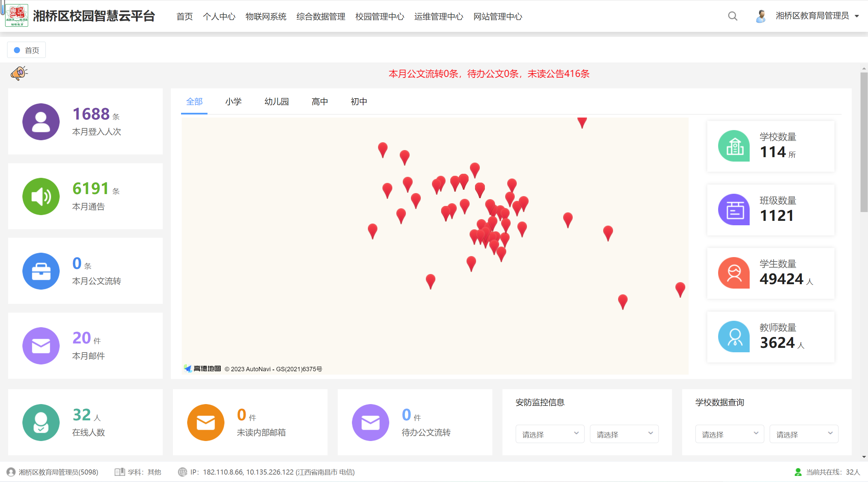Click the orange unread mailbox icon
Image resolution: width=868 pixels, height=482 pixels.
205,422
